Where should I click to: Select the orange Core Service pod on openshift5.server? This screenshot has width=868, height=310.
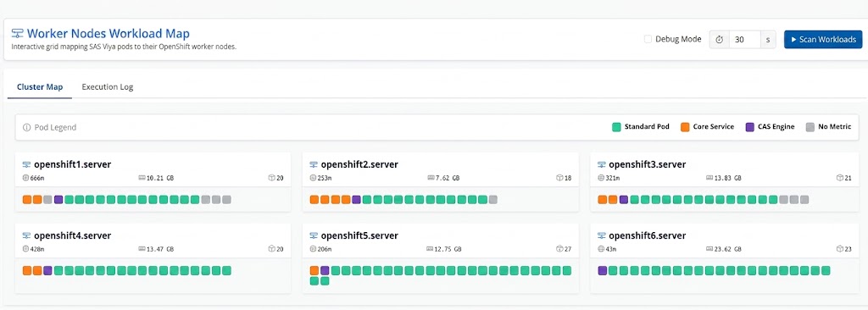(314, 271)
